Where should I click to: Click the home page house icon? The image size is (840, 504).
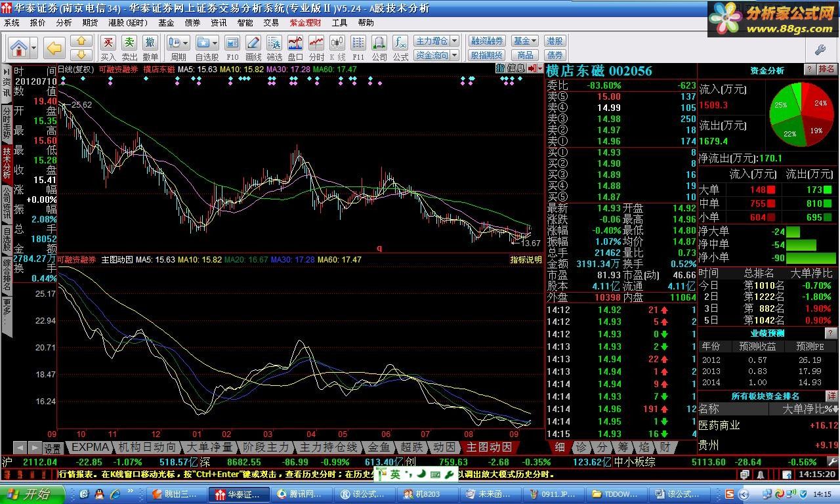tap(19, 47)
